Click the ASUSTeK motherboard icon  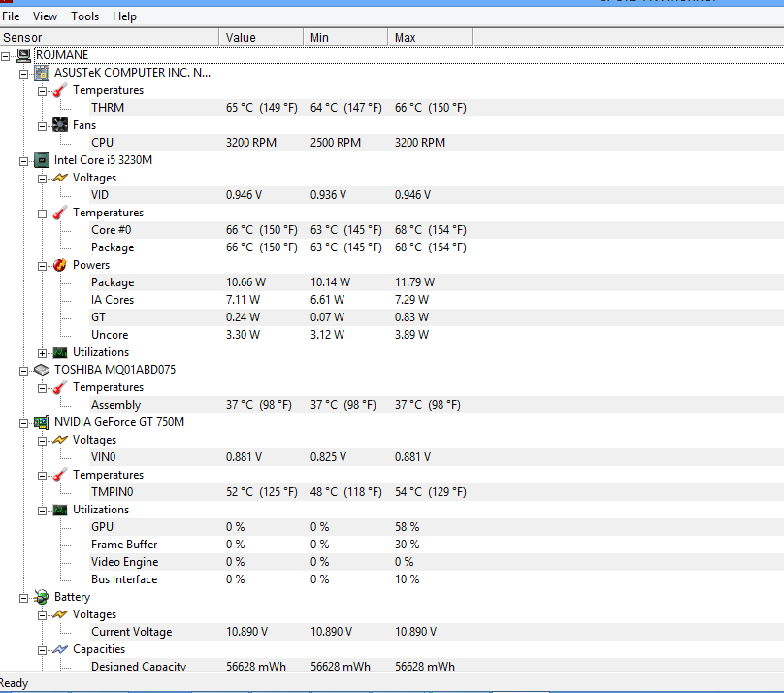[42, 73]
